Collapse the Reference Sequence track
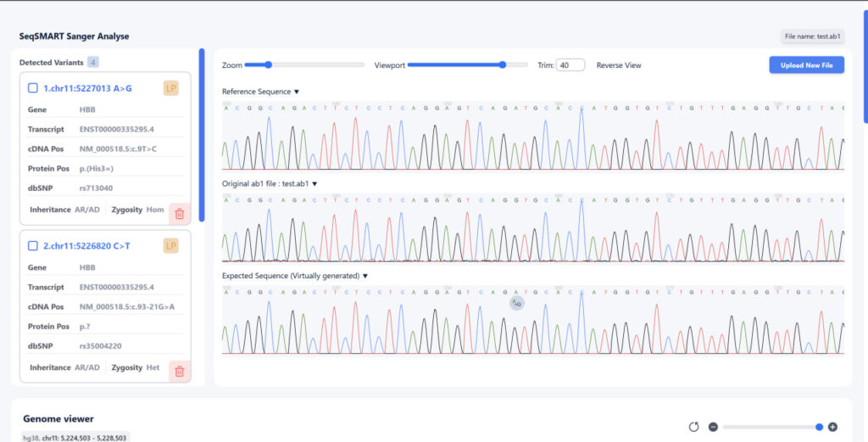 click(296, 92)
